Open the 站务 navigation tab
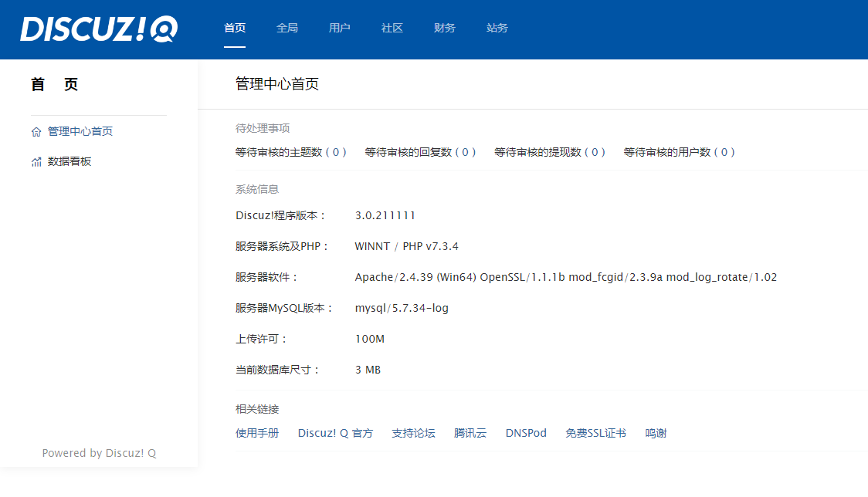This screenshot has height=497, width=868. click(x=497, y=28)
